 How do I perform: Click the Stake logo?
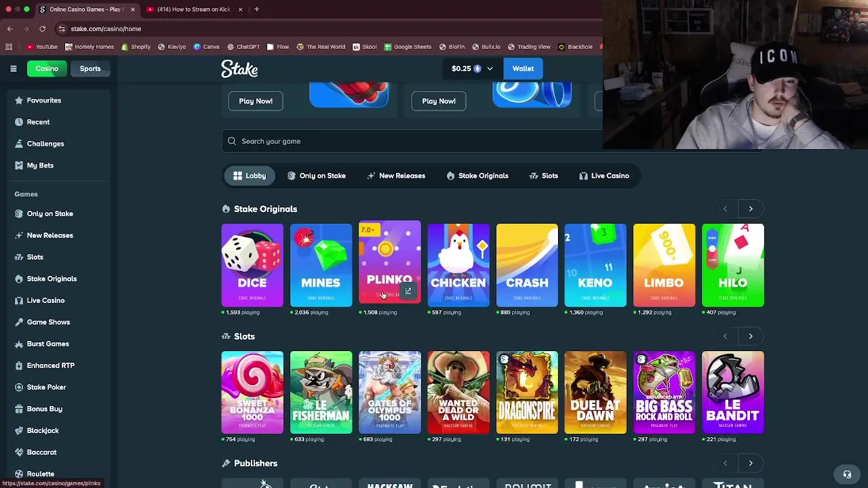pos(239,68)
